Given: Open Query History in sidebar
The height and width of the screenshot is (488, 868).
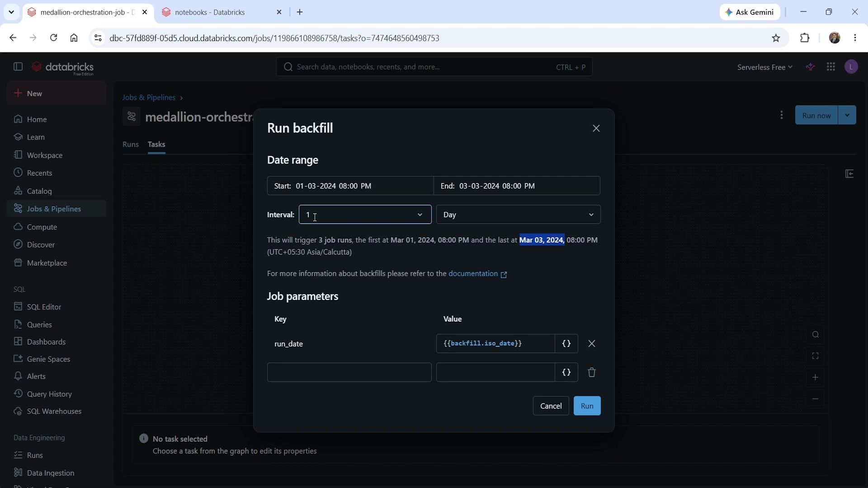Looking at the screenshot, I should [57, 394].
